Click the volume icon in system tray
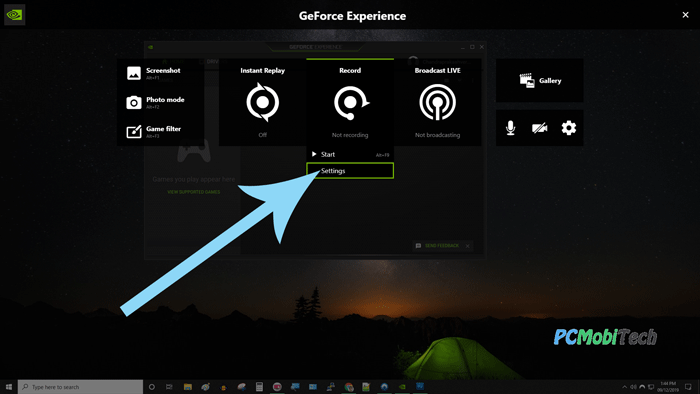The image size is (700, 394). (x=633, y=387)
